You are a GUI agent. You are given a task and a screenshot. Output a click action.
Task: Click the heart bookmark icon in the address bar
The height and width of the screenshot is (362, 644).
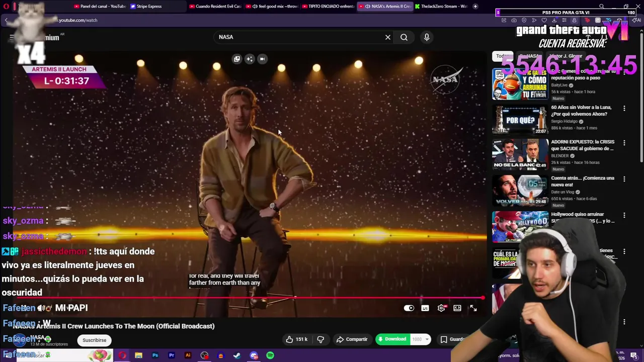pos(544,20)
